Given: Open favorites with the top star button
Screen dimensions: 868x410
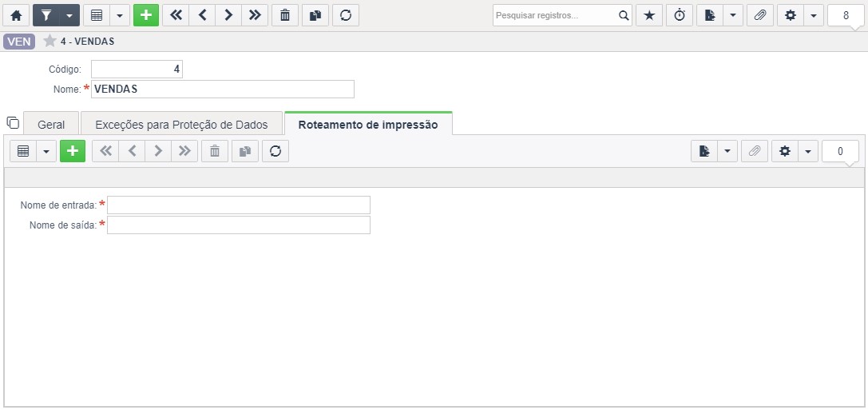Looking at the screenshot, I should click(x=649, y=15).
